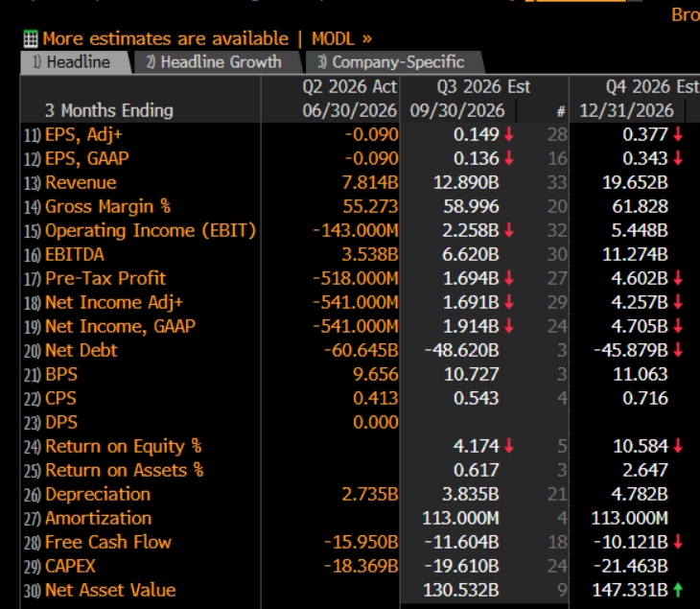
Task: Click the Q2 2026 Act column header
Action: [350, 86]
